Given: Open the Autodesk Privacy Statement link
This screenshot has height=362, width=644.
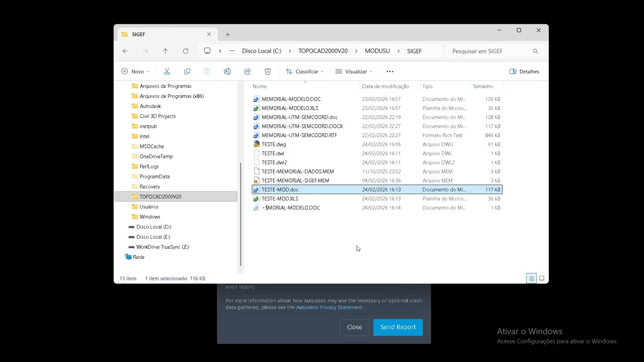Looking at the screenshot, I should coord(329,307).
